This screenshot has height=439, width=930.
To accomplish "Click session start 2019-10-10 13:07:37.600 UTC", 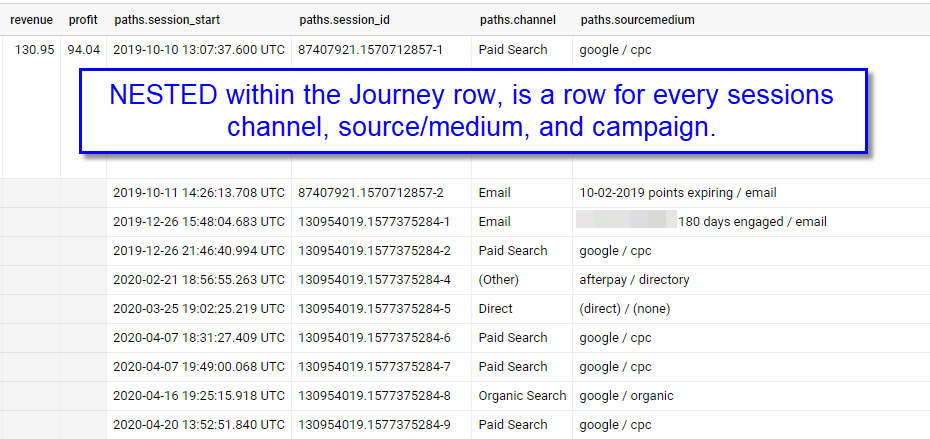I will pyautogui.click(x=199, y=50).
